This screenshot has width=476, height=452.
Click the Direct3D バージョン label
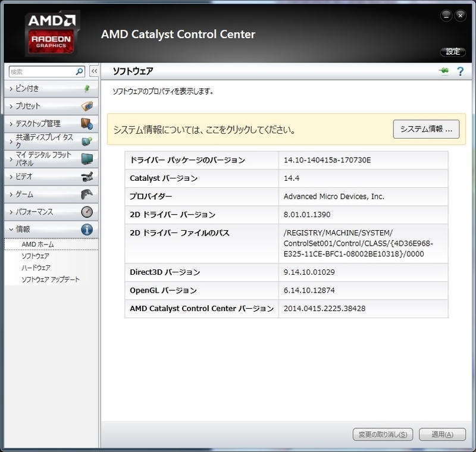[x=165, y=272]
